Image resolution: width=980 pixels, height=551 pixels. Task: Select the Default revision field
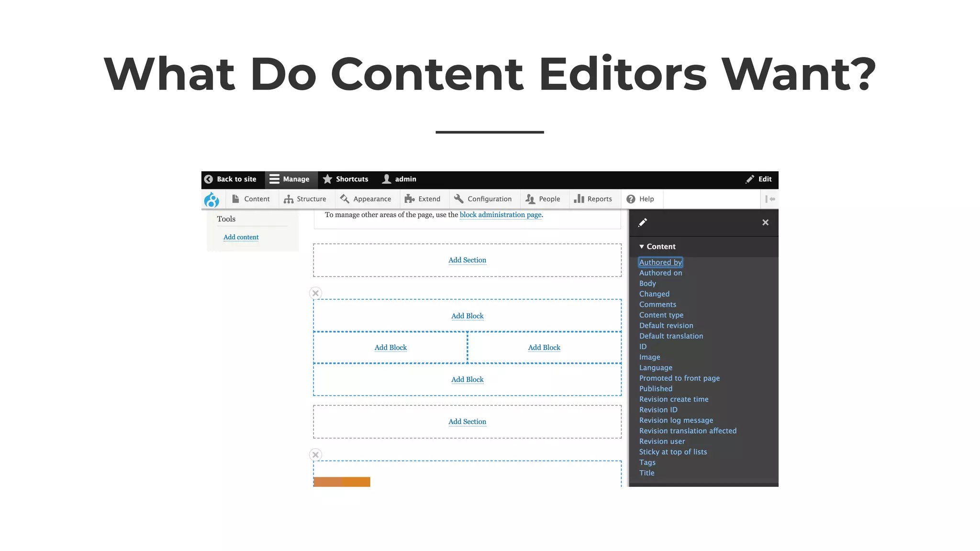(x=666, y=326)
